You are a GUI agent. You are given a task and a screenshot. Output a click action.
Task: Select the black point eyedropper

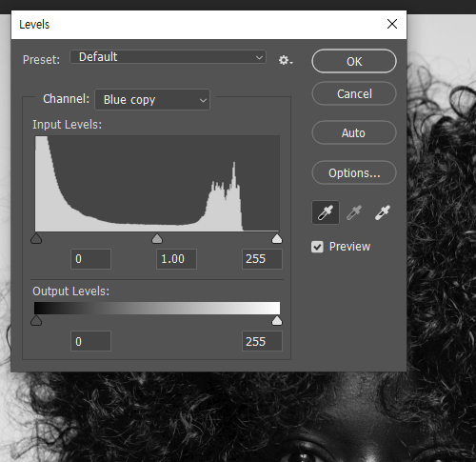326,212
